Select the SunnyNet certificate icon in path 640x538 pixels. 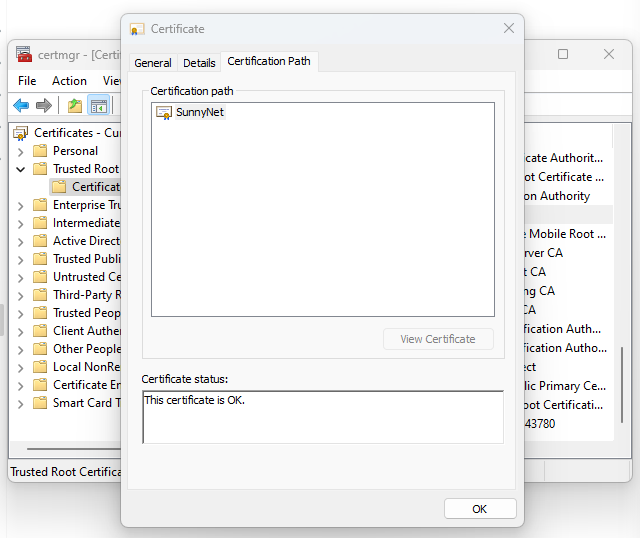[x=164, y=113]
